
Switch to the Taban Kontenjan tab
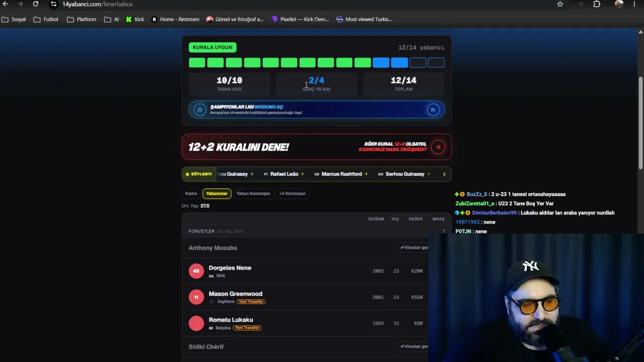pos(253,194)
